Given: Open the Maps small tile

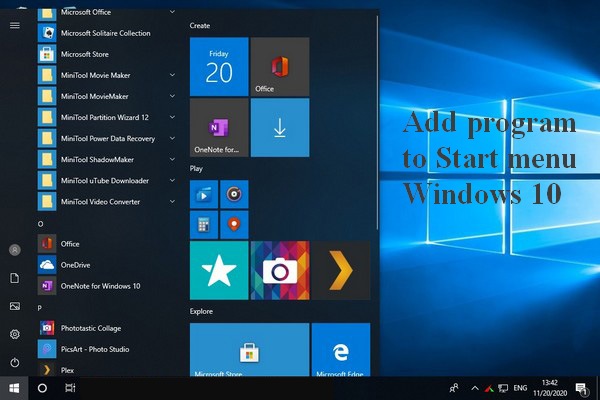Looking at the screenshot, I should [x=234, y=225].
